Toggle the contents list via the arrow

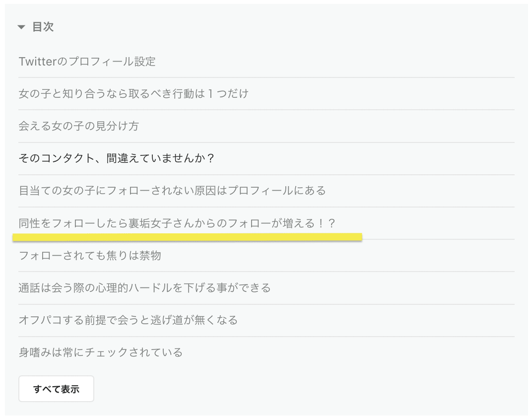tap(21, 27)
